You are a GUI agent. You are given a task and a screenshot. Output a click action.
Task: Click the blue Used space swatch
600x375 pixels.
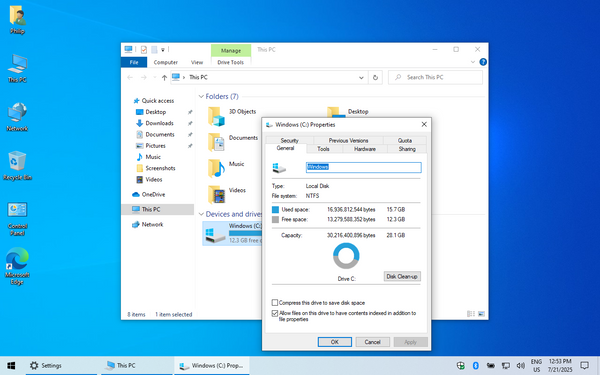coord(275,210)
